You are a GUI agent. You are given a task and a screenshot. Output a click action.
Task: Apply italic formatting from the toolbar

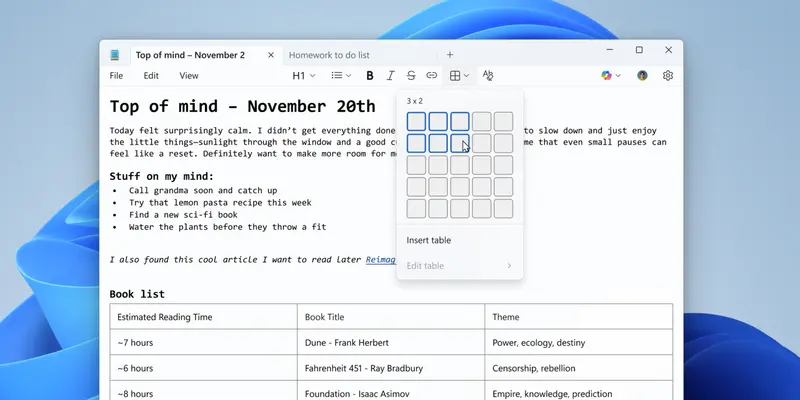(390, 75)
